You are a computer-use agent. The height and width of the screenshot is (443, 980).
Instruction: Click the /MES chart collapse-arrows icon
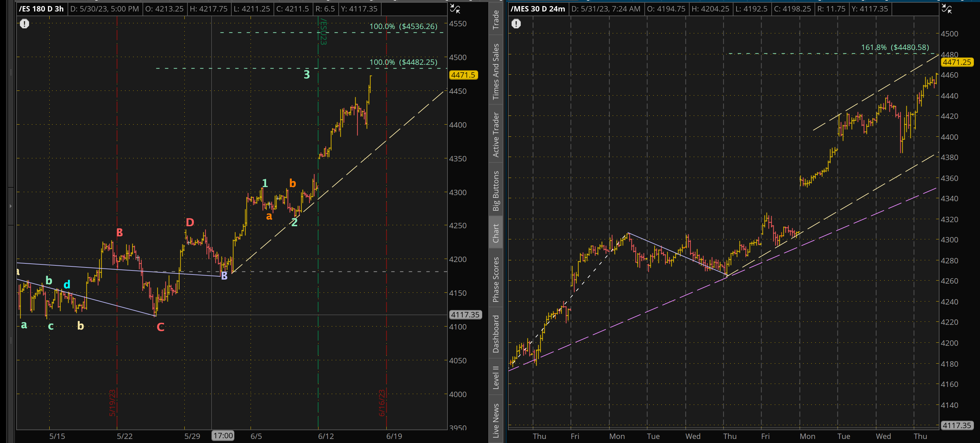tap(947, 9)
